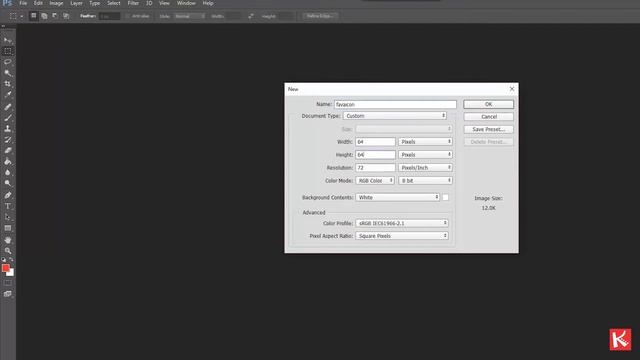Select the Dodge tool
640x360 pixels.
[8, 183]
